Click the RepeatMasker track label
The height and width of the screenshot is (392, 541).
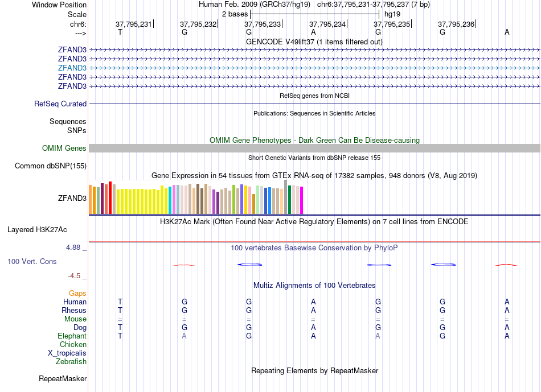63,378
